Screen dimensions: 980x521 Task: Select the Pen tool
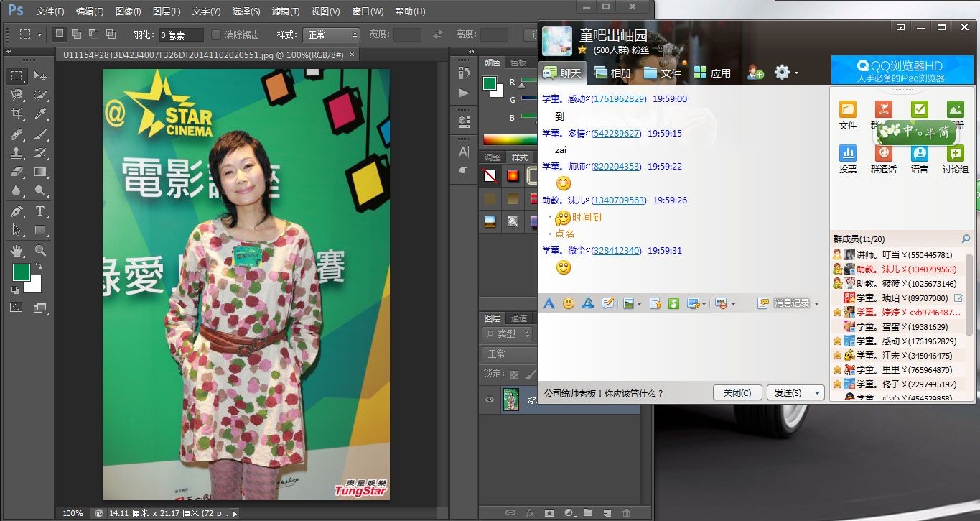coord(17,211)
